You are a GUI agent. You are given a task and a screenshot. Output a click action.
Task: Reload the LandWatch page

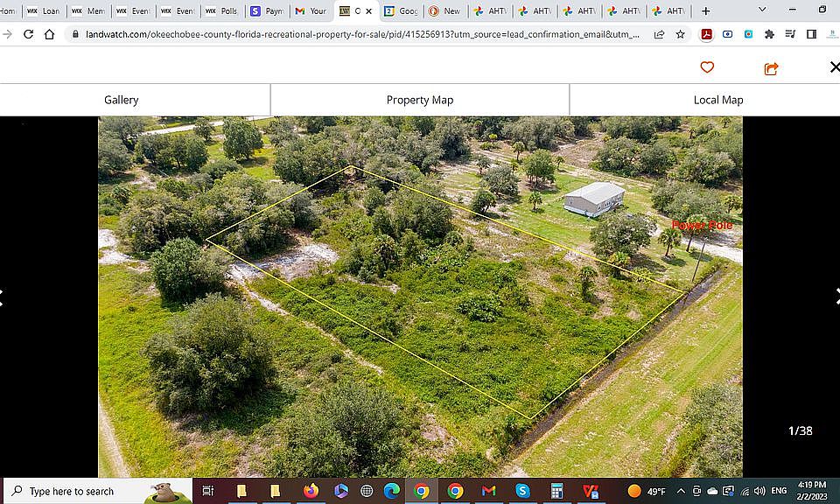28,34
